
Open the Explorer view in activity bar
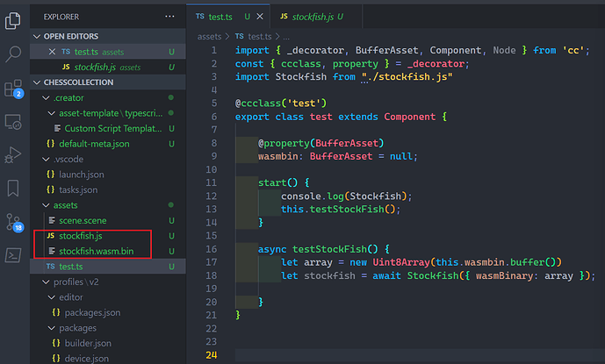[x=13, y=20]
